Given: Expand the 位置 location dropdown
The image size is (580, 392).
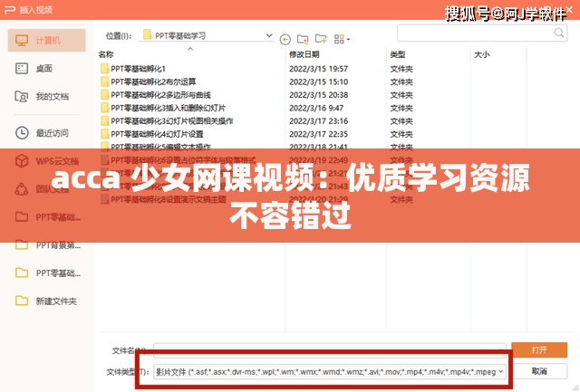Looking at the screenshot, I should pyautogui.click(x=269, y=35).
